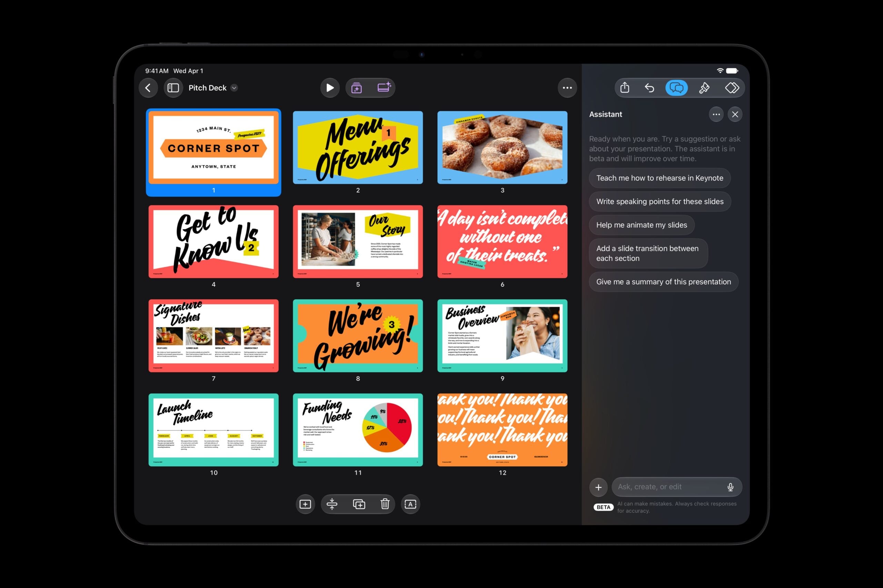Open the Format paintbrush icon
Screen dimensions: 883x588
tap(704, 88)
